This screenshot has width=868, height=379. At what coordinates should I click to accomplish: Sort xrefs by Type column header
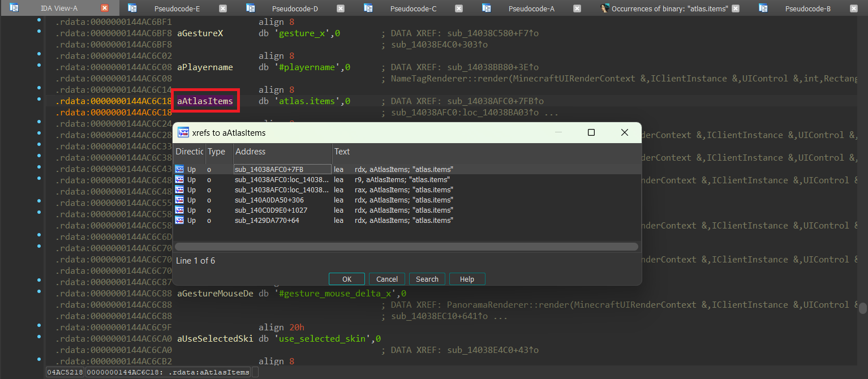click(x=219, y=152)
